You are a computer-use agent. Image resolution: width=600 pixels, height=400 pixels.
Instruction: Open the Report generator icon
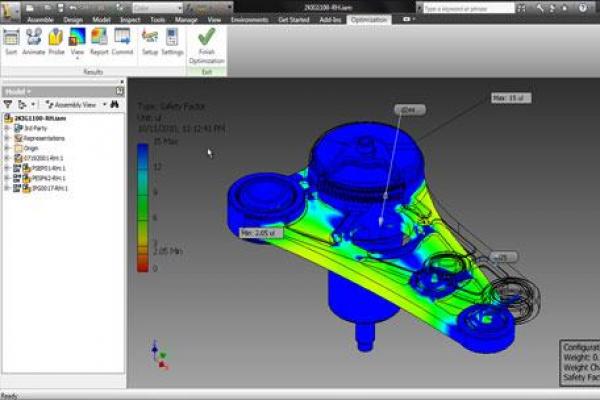(x=99, y=40)
